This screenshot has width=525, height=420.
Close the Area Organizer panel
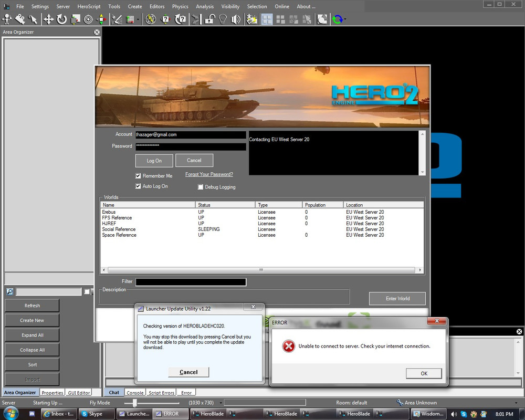point(97,32)
